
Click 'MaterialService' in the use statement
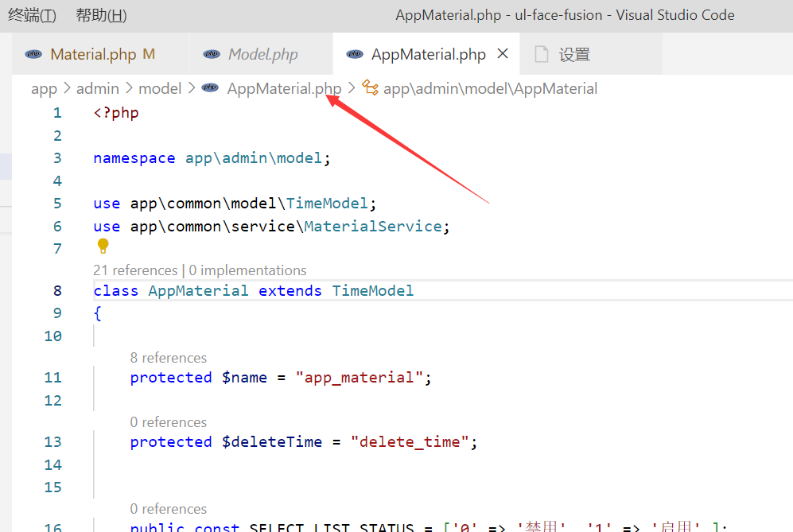(x=373, y=227)
